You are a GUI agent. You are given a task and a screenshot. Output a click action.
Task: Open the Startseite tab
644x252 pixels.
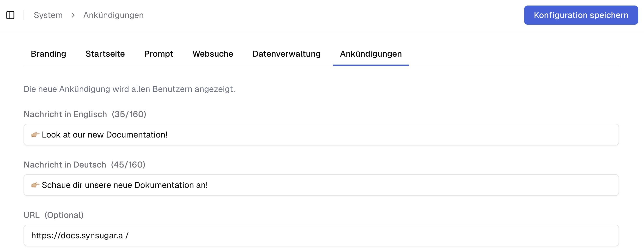105,54
